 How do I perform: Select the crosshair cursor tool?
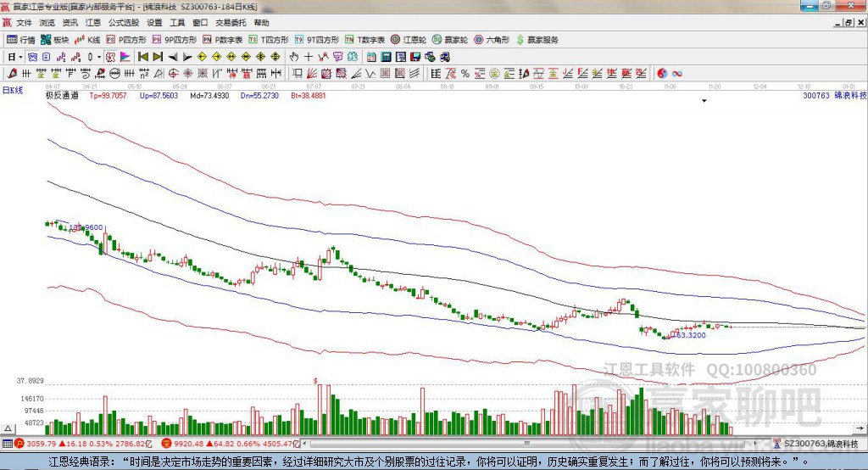309,57
